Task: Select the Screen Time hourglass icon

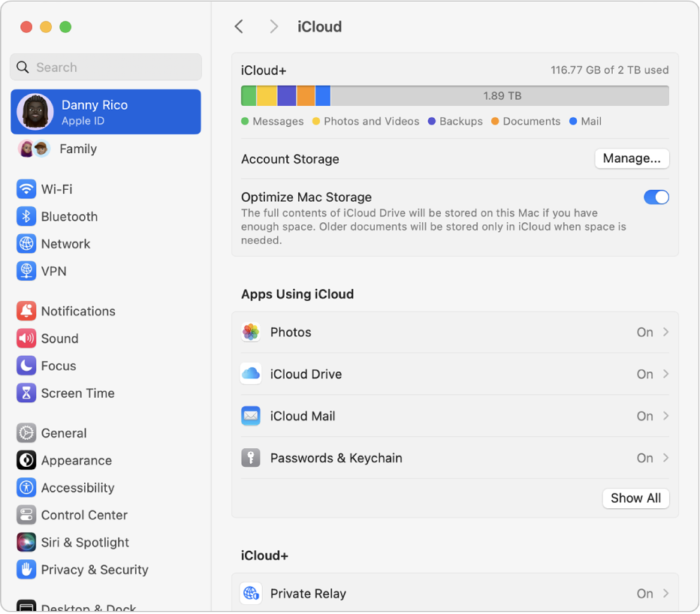Action: 26,393
